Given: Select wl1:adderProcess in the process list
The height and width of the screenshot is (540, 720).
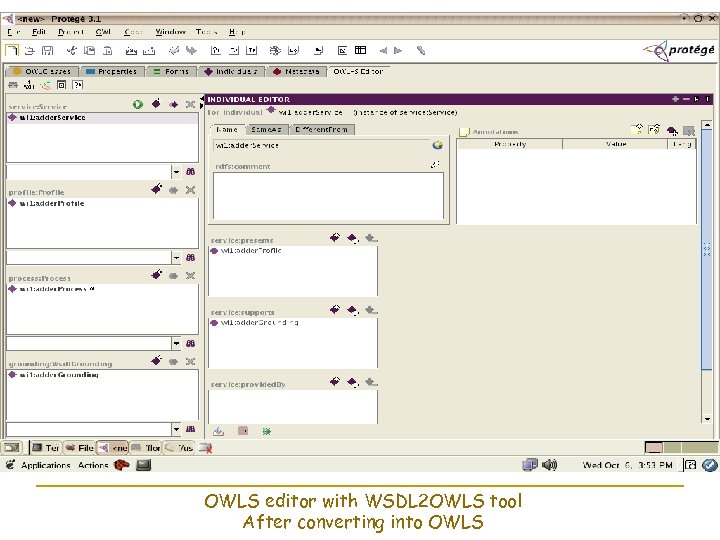Looking at the screenshot, I should click(x=102, y=289).
